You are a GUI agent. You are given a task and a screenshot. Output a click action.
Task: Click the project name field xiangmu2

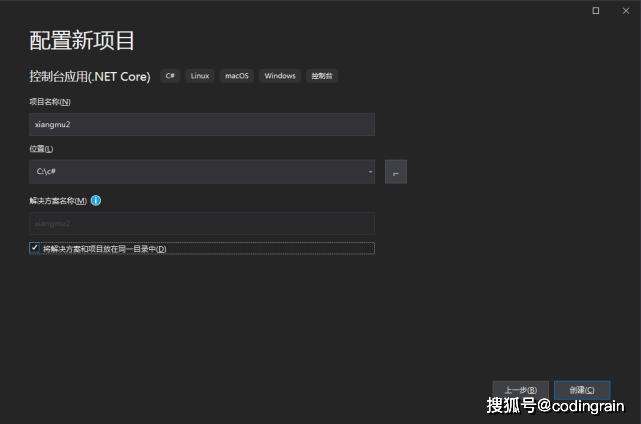(202, 125)
